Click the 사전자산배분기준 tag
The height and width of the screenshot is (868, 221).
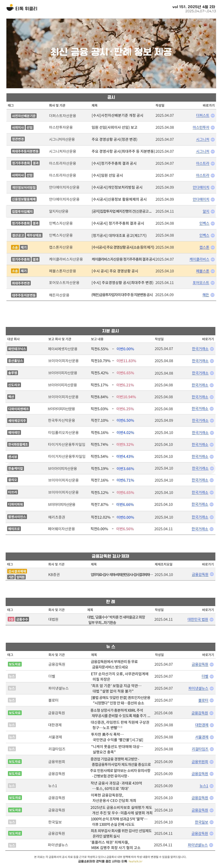pos(24,116)
